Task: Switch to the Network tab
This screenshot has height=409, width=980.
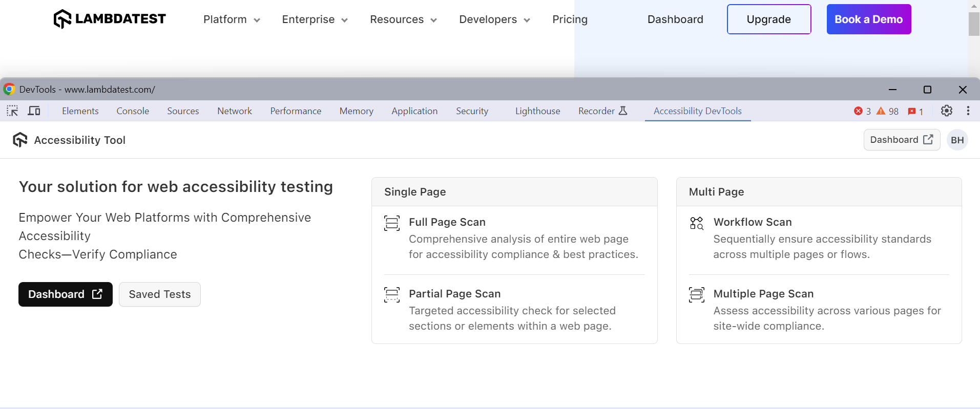Action: pyautogui.click(x=235, y=111)
